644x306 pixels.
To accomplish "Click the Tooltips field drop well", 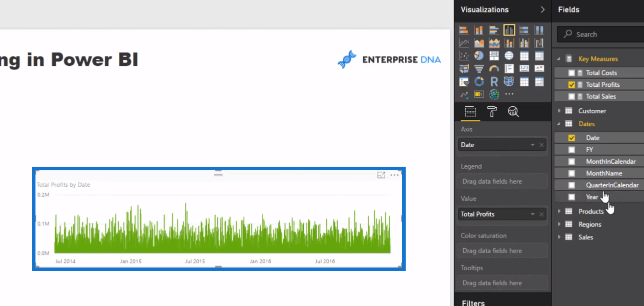I will [503, 283].
